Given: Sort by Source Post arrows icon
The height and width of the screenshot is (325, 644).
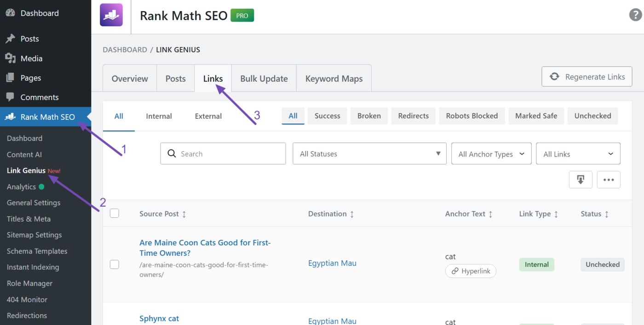Looking at the screenshot, I should pos(184,214).
